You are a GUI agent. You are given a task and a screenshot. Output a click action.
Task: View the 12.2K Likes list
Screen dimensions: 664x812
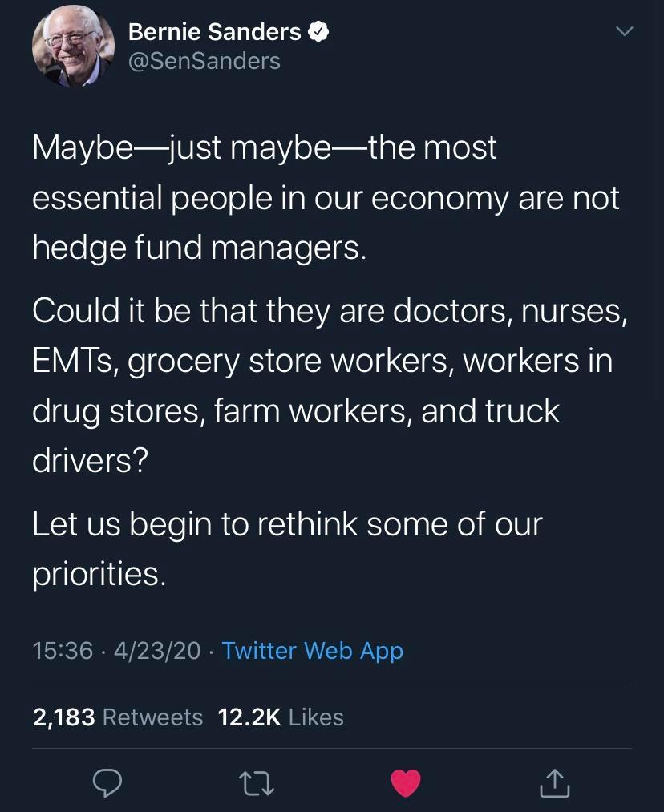[x=281, y=717]
